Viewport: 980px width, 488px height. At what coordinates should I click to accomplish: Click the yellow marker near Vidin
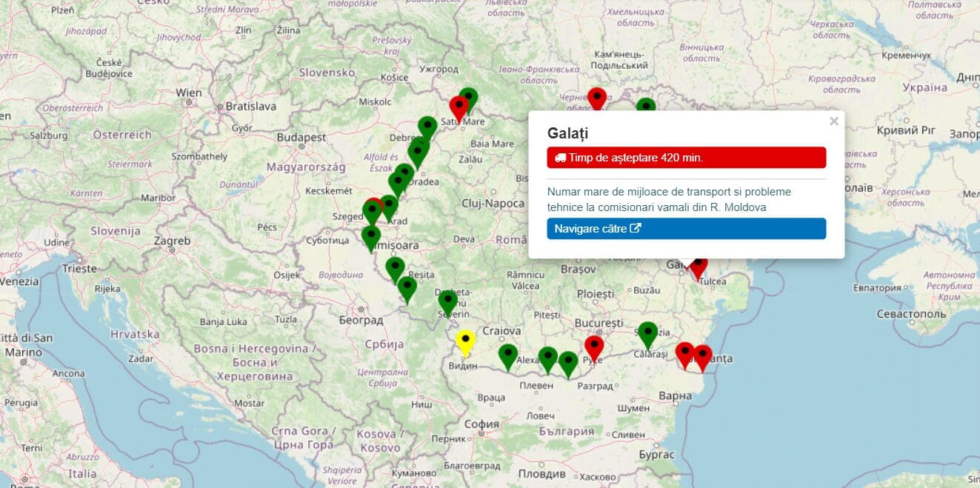[x=464, y=341]
